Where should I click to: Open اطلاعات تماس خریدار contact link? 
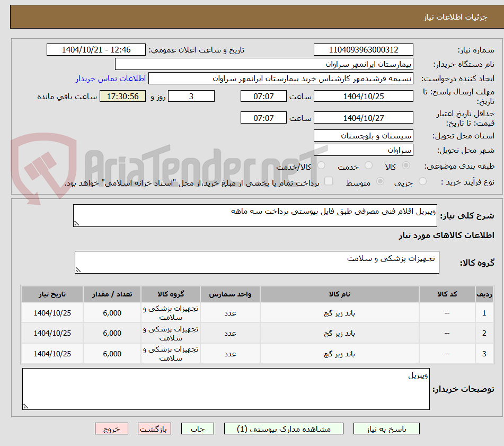pos(111,78)
